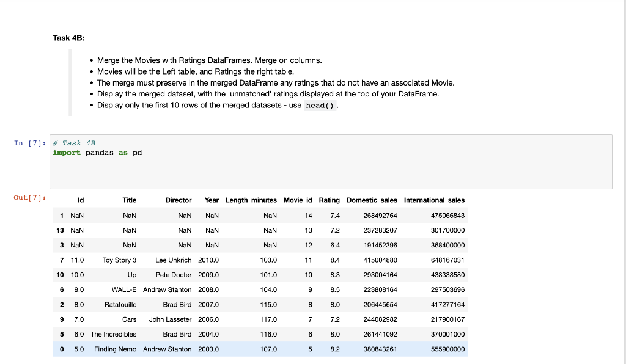Select the "Pete Docter" director cell

(175, 275)
